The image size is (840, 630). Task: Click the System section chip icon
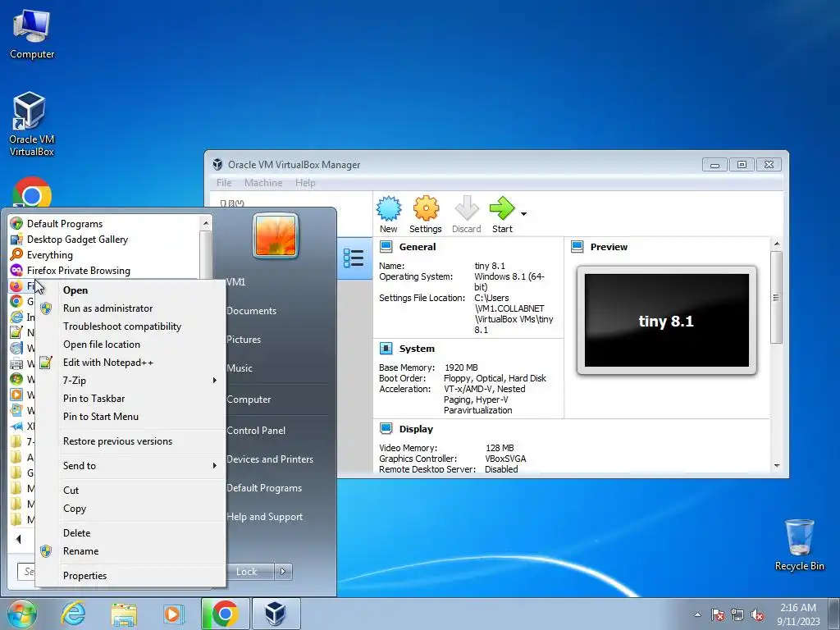click(x=386, y=349)
